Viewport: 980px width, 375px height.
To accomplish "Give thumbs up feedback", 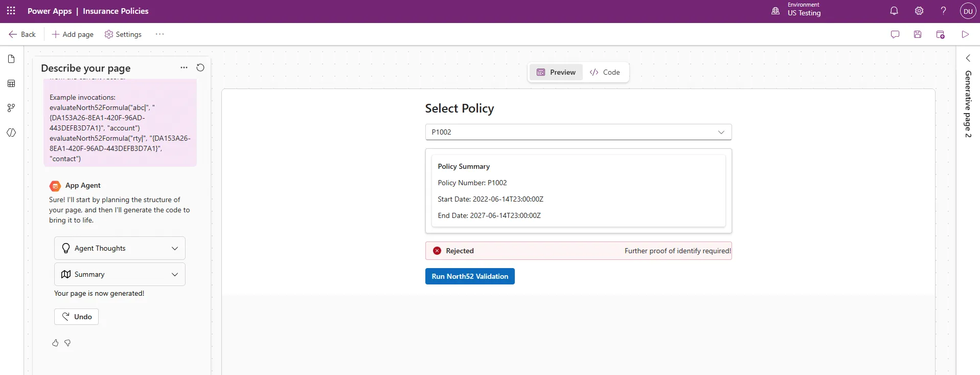I will (x=55, y=343).
